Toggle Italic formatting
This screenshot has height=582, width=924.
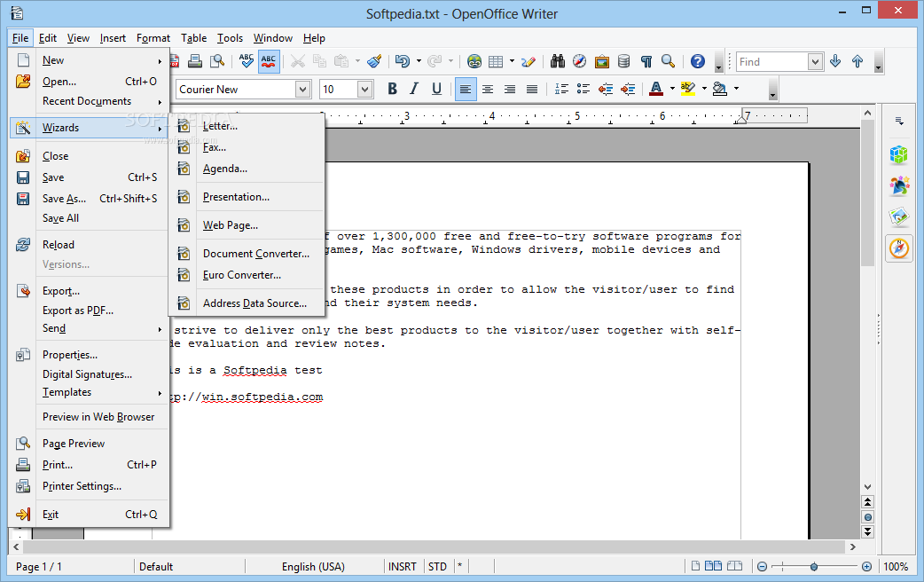(414, 89)
